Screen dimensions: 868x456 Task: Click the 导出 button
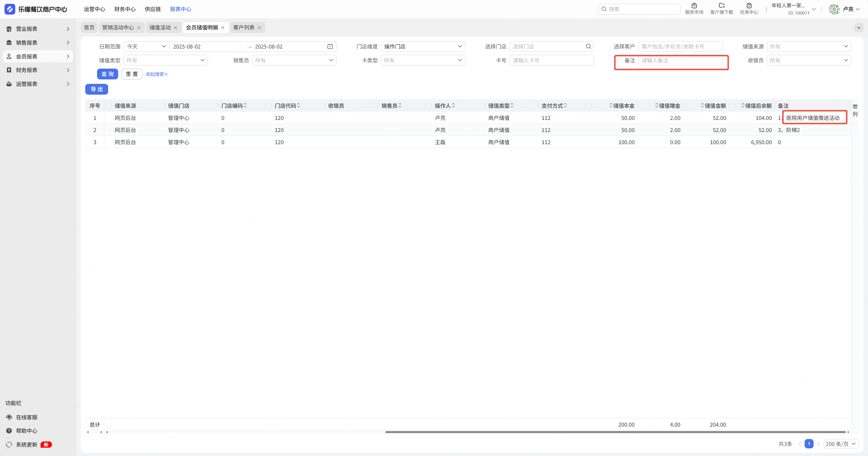(x=97, y=89)
